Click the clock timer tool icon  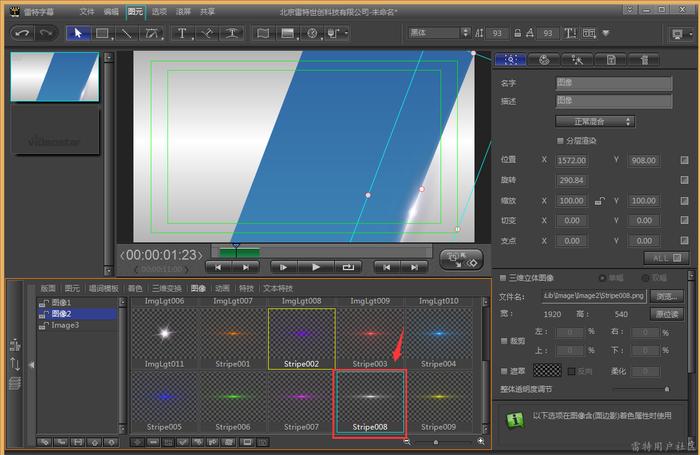[312, 33]
